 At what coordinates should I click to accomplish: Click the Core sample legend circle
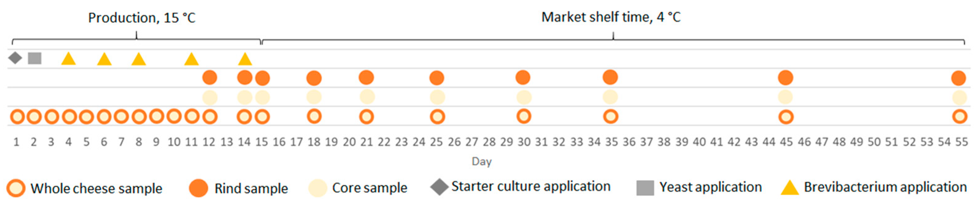point(318,188)
